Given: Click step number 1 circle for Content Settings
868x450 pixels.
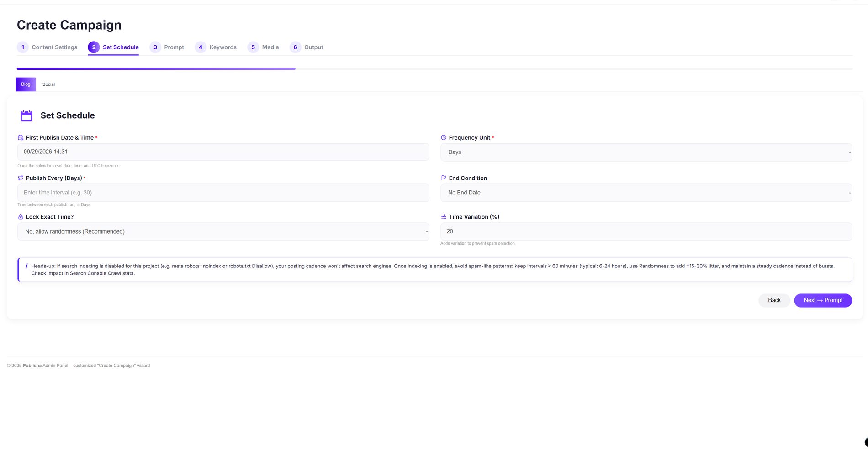Looking at the screenshot, I should coord(23,47).
